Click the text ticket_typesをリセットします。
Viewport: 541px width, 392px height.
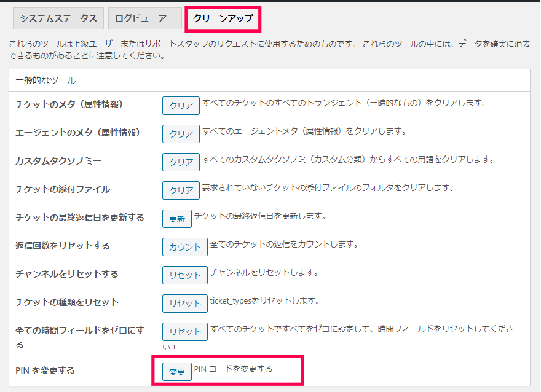point(265,301)
